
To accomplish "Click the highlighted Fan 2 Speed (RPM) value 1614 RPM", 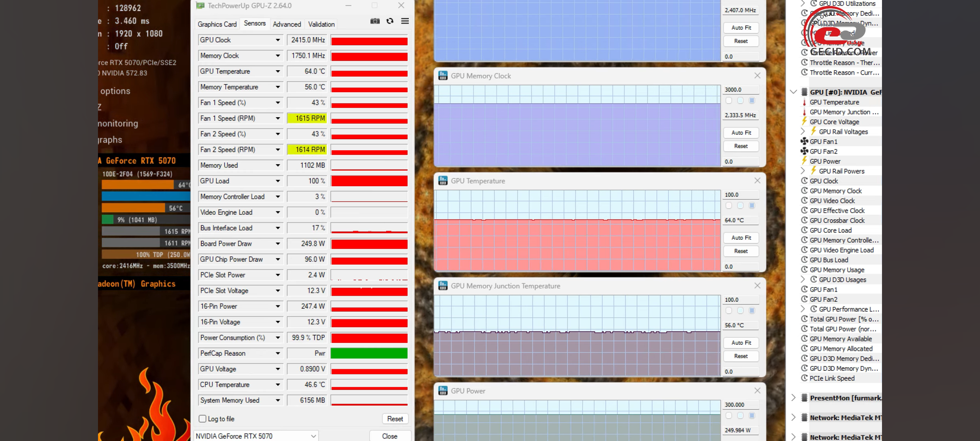I will [x=307, y=149].
